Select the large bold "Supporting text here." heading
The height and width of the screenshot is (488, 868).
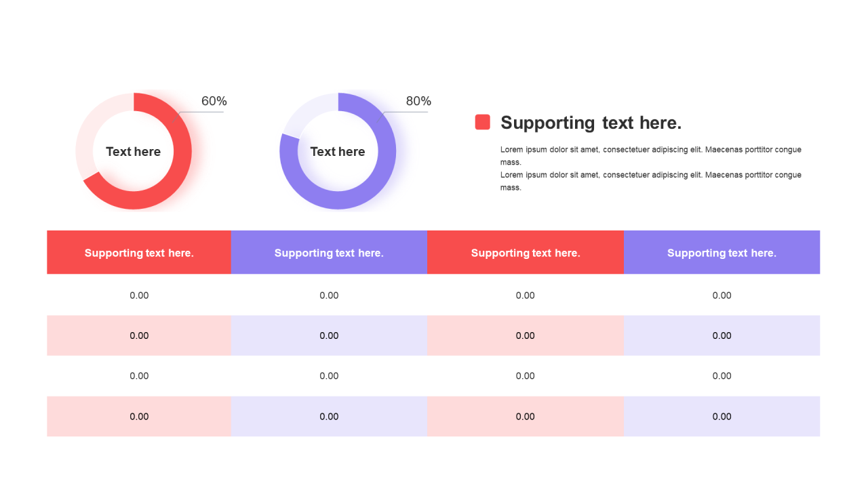coord(591,123)
